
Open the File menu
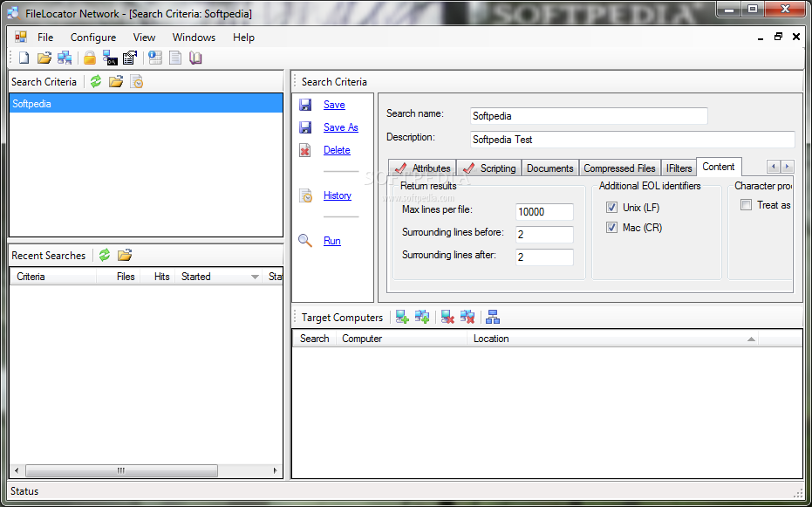tap(45, 38)
